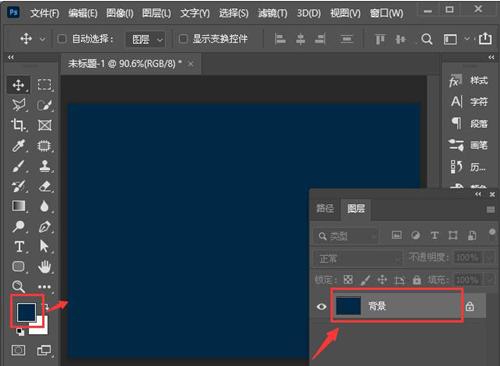Open the 填充 fill dropdown arrow
Screen dimensions: 500x366
[489, 279]
